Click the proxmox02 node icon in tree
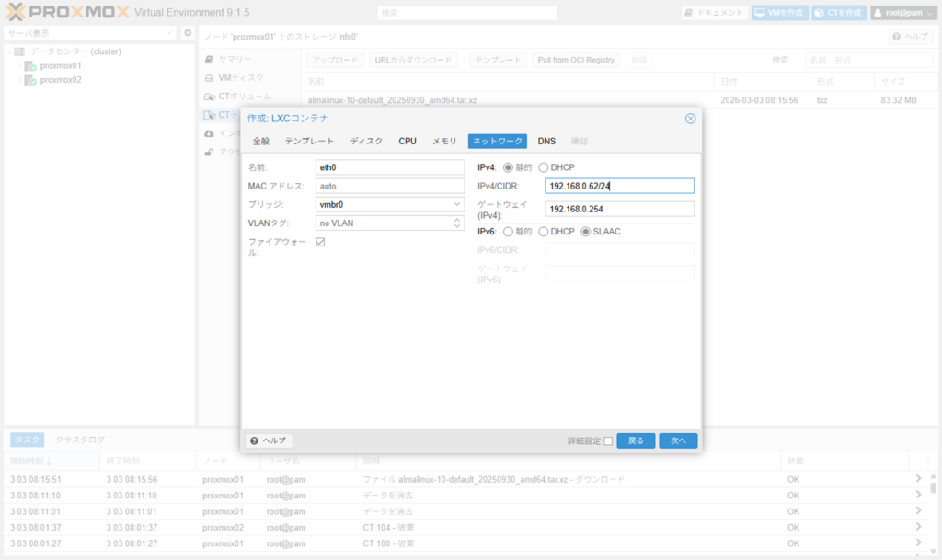942x560 pixels. [30, 80]
